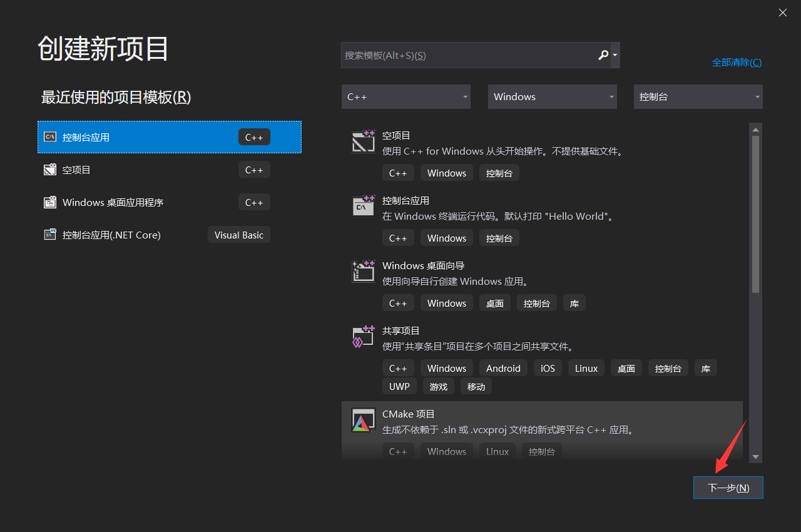This screenshot has height=532, width=801.
Task: Select the C++ tag under 空项目
Action: tap(398, 173)
